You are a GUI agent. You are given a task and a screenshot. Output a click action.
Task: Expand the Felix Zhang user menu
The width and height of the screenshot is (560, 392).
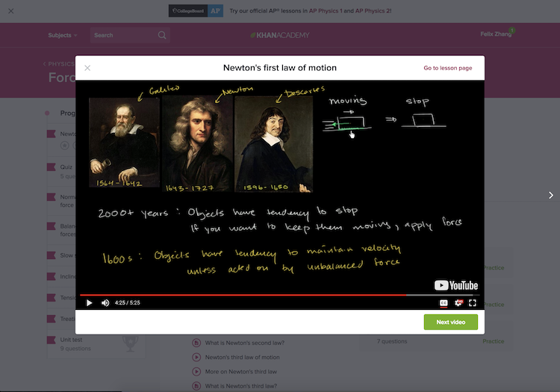point(497,34)
